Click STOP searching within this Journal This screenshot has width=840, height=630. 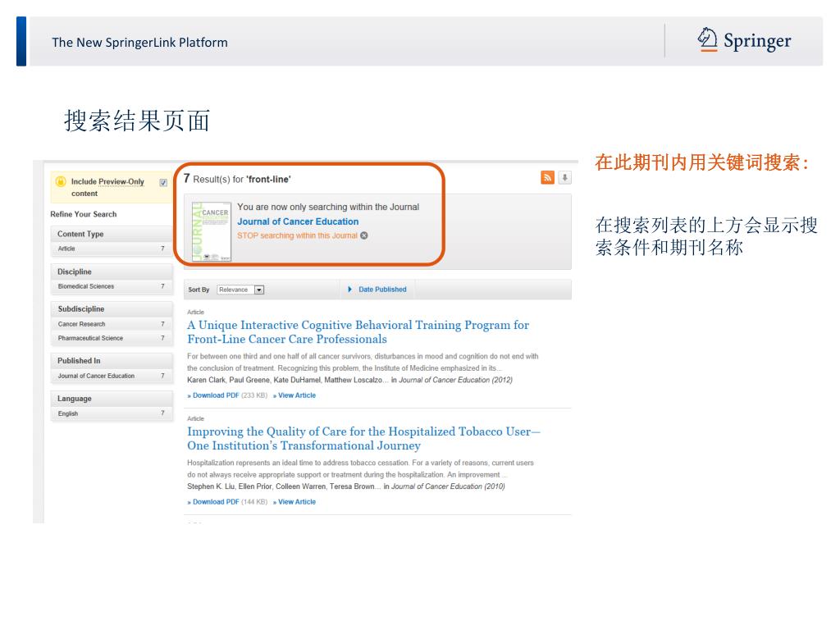pos(297,235)
